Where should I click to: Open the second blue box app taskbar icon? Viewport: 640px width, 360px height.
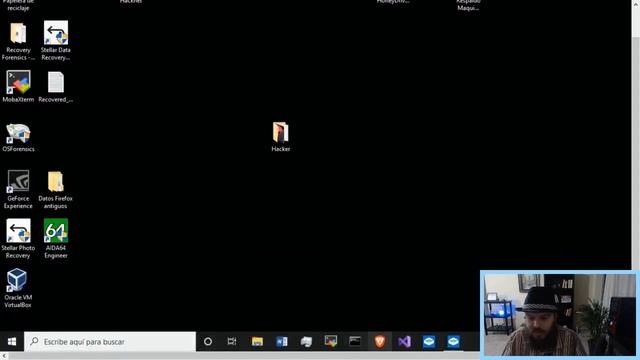pos(453,342)
